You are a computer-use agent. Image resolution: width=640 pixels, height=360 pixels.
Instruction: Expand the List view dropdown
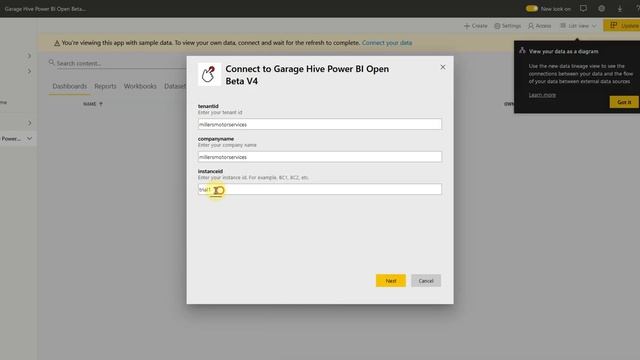578,26
